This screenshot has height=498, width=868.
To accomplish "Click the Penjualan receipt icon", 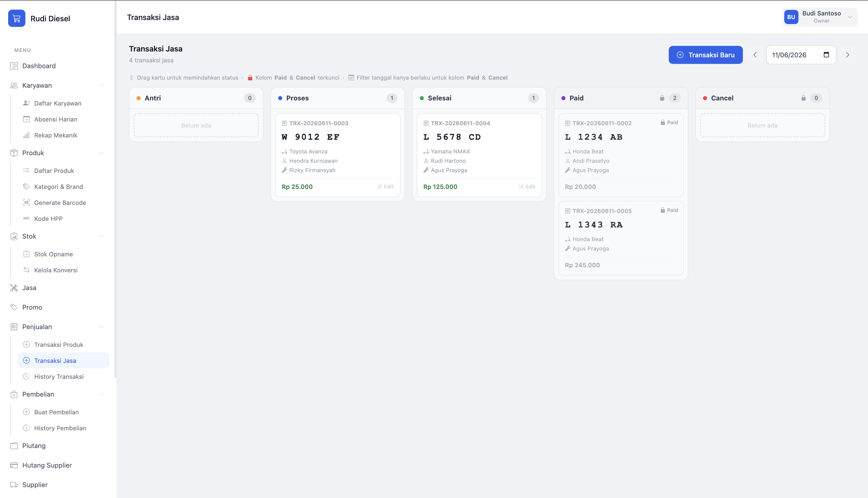I will point(14,327).
